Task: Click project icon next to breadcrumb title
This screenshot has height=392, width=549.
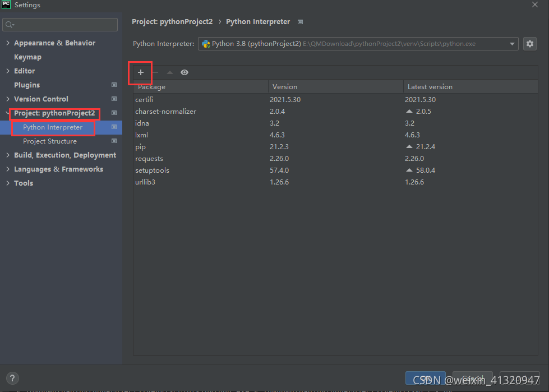Action: [301, 22]
